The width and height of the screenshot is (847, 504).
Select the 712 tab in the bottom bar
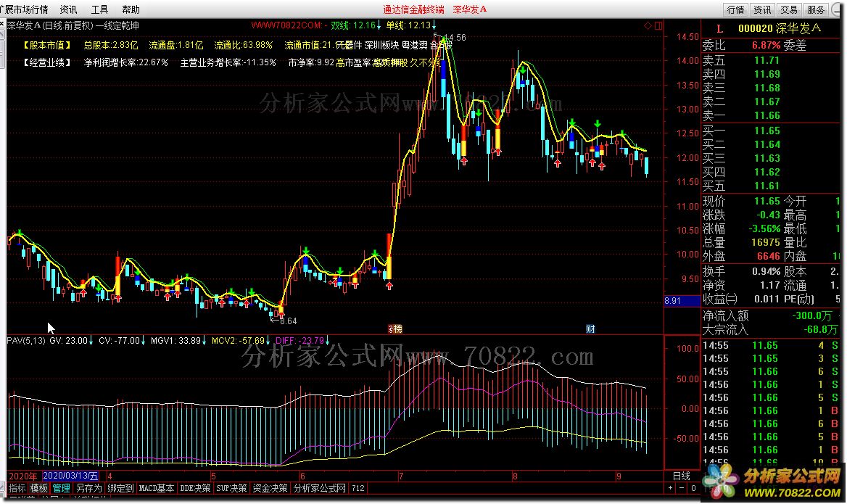click(358, 488)
